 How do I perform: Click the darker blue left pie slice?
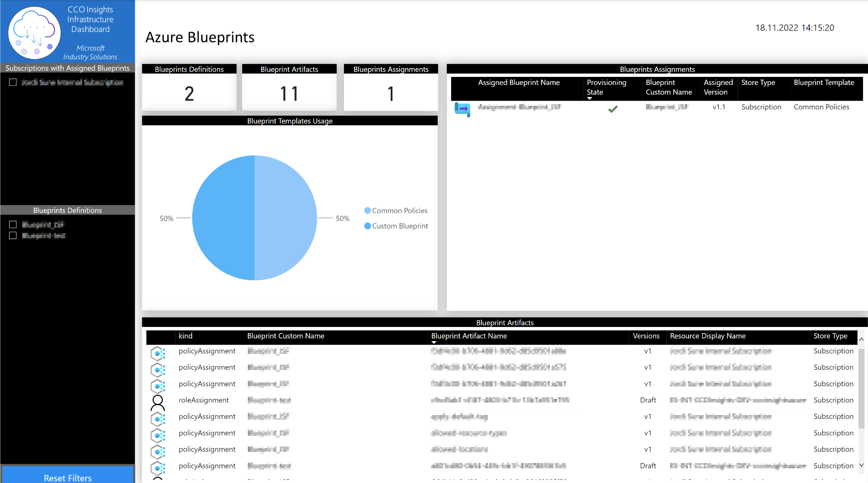tap(223, 218)
